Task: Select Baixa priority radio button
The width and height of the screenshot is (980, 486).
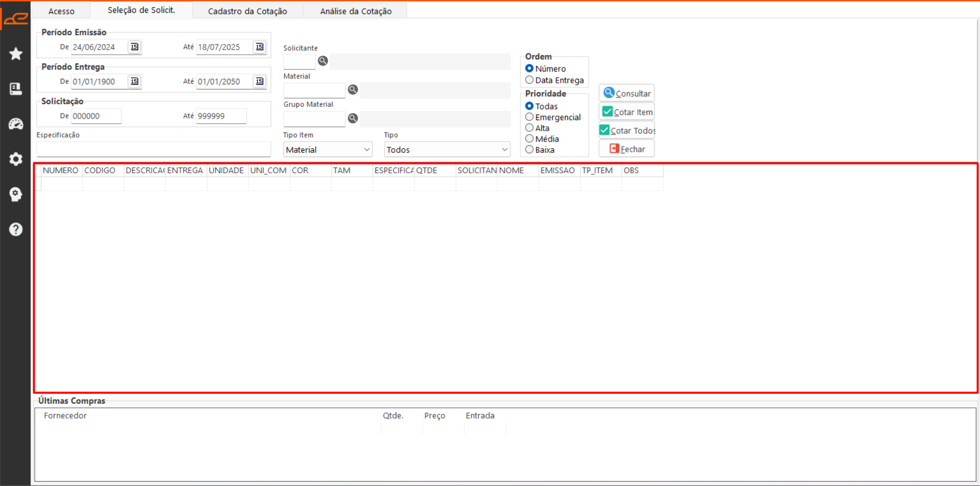Action: pos(530,150)
